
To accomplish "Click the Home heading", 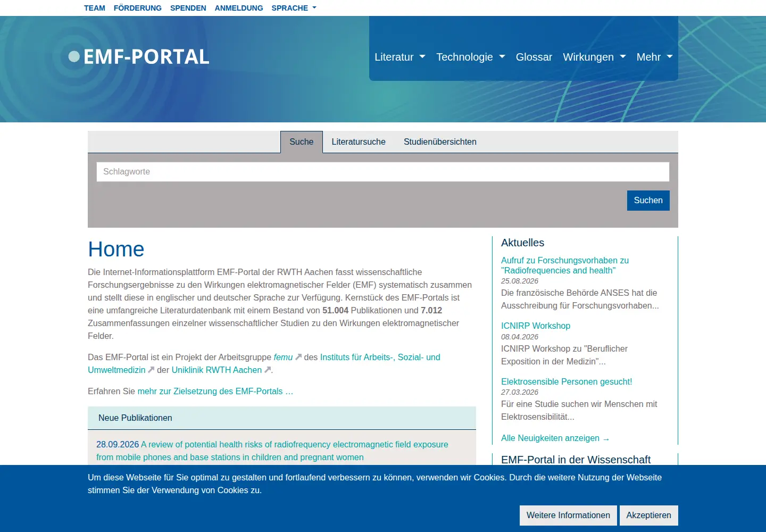I will [x=116, y=250].
